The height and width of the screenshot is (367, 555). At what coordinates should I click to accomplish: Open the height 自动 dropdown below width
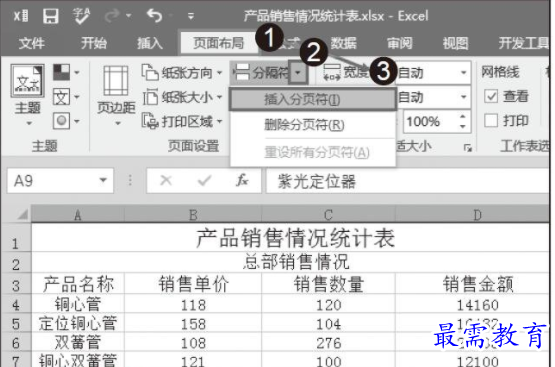(464, 97)
